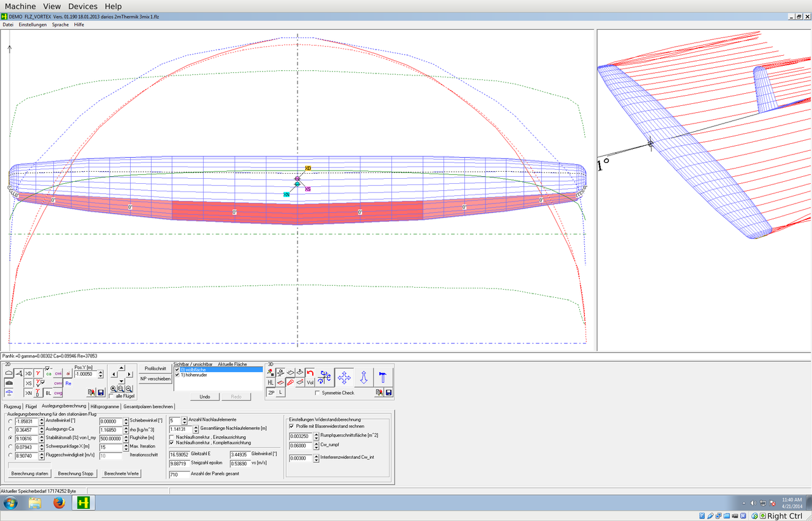
Task: Open Firefox from the Windows taskbar
Action: pos(59,503)
